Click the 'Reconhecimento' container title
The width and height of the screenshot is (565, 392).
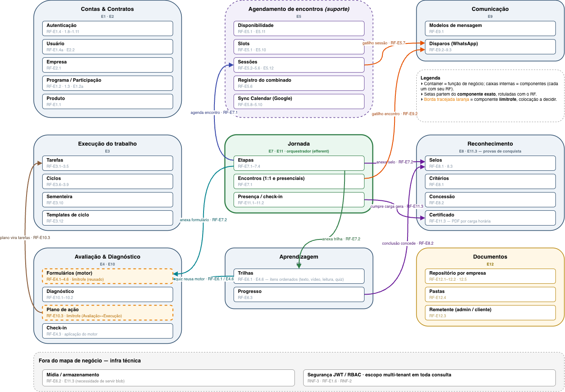tap(490, 144)
